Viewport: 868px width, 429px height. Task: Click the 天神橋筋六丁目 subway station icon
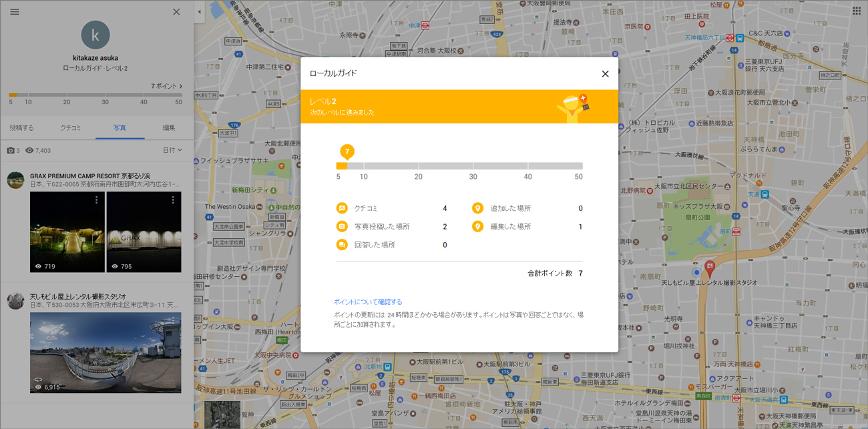[x=730, y=38]
